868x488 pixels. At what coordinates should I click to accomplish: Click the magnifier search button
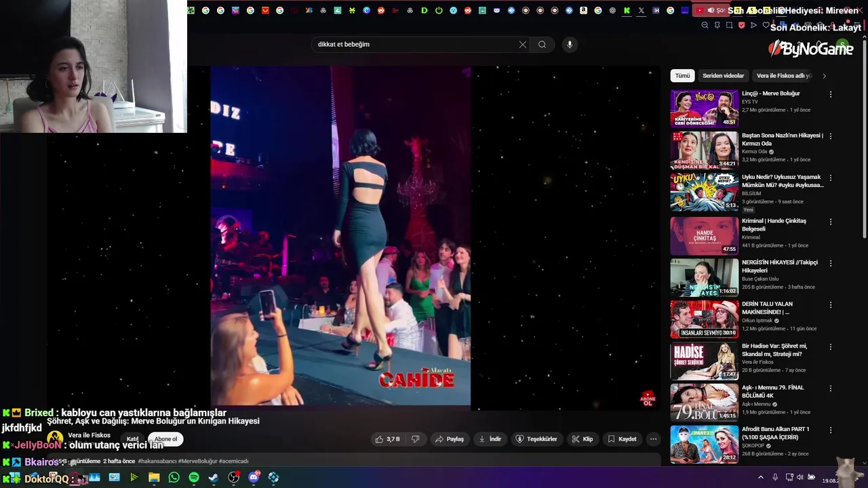(x=542, y=44)
